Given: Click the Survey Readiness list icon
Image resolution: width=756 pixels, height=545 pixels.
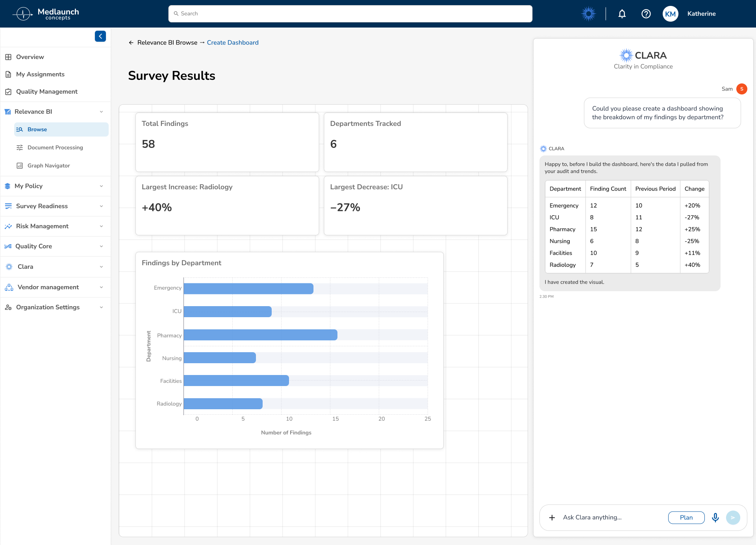Looking at the screenshot, I should [x=8, y=206].
